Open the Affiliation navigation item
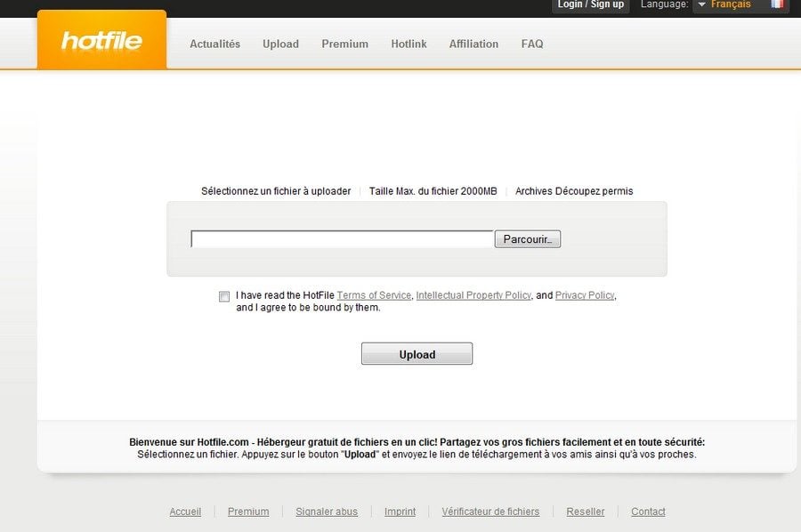This screenshot has width=801, height=532. pos(473,44)
